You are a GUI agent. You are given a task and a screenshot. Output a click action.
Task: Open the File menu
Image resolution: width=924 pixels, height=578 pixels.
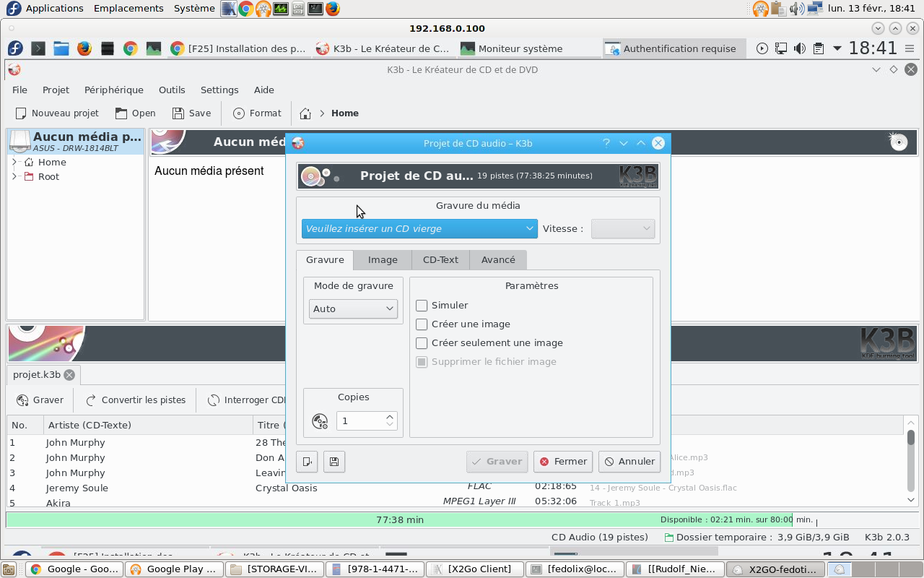click(19, 90)
